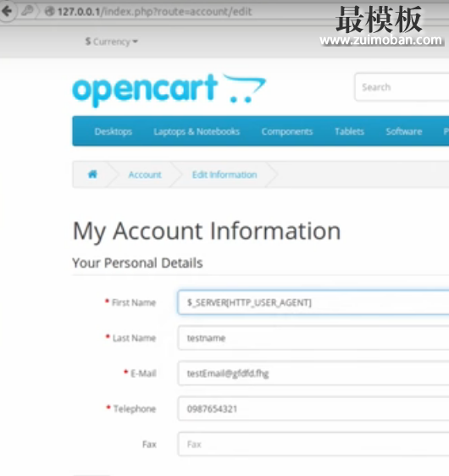Click the E-Mail input field
449x476 pixels.
[x=313, y=373]
